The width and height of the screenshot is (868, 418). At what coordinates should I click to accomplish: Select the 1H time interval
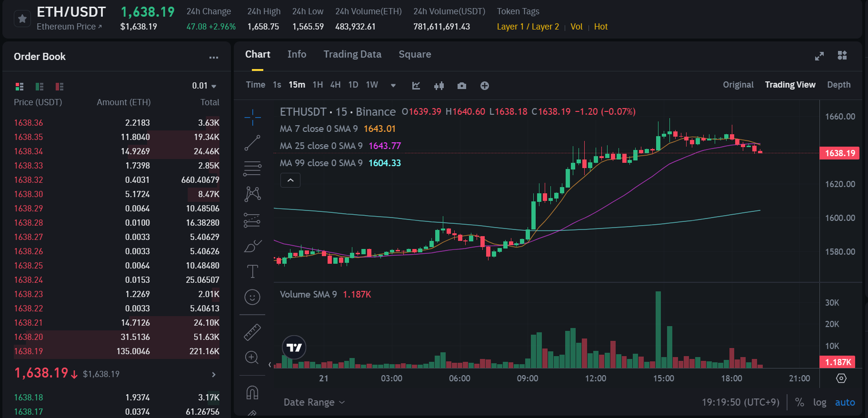coord(318,85)
